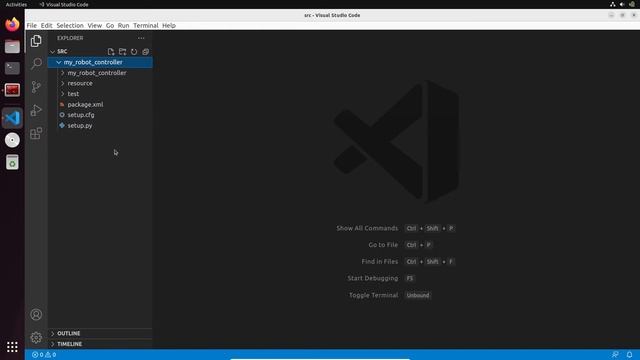The width and height of the screenshot is (640, 360).
Task: Click Visual Studio Code dock icon
Action: coord(12,118)
